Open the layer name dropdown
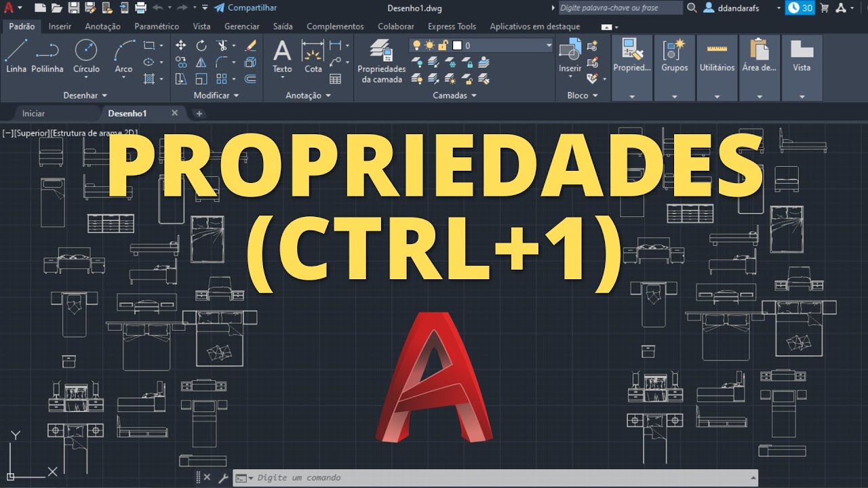Image resolution: width=868 pixels, height=488 pixels. 549,45
